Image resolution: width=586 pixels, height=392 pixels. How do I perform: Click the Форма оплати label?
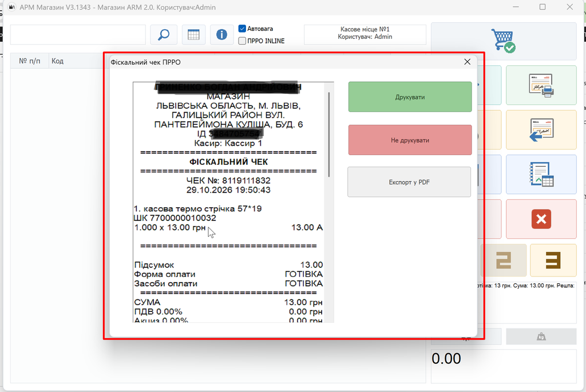(164, 274)
